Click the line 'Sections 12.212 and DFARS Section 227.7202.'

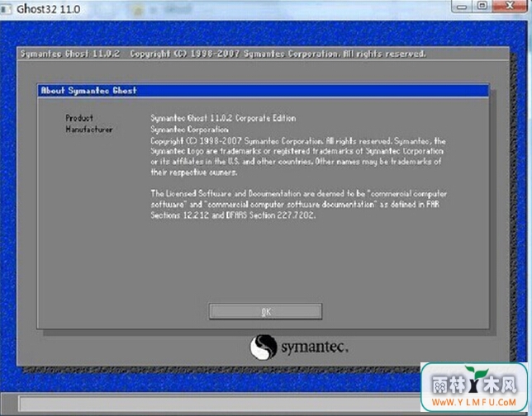[233, 215]
